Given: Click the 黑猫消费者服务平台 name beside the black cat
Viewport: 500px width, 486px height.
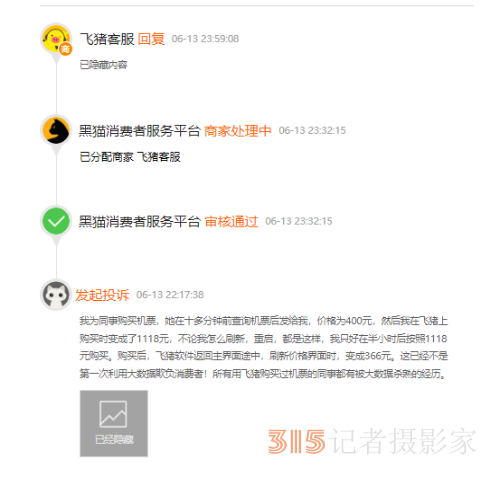Looking at the screenshot, I should (139, 131).
